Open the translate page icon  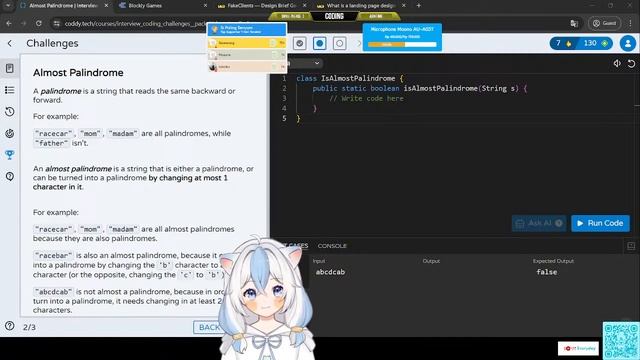point(574,24)
